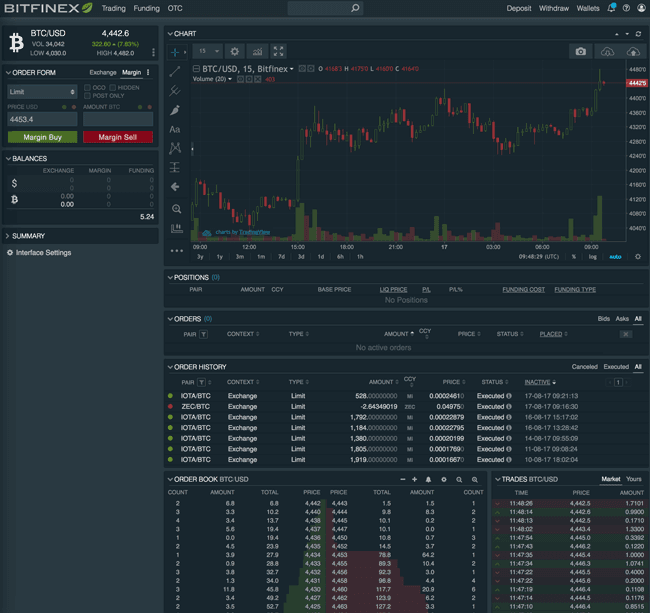Image resolution: width=650 pixels, height=613 pixels.
Task: Filter orders by pair funnel toggle
Action: (203, 334)
